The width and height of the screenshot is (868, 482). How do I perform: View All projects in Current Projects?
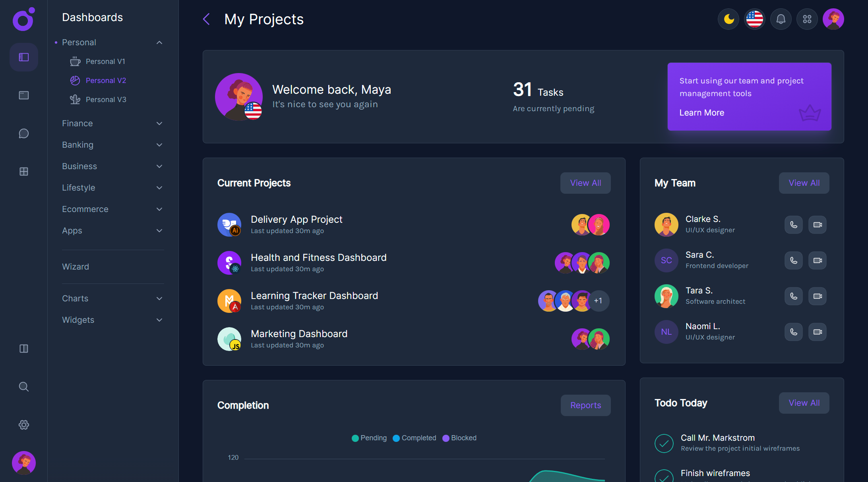click(x=585, y=183)
